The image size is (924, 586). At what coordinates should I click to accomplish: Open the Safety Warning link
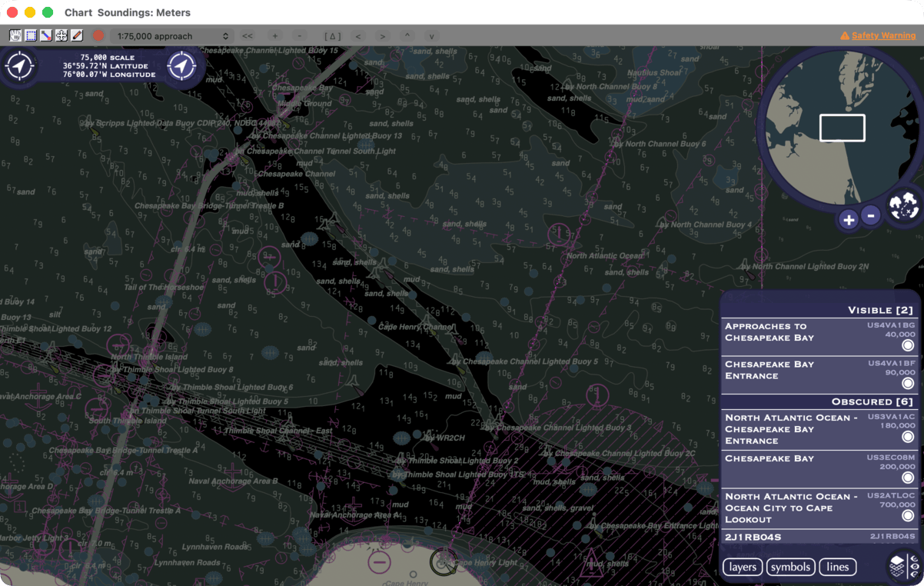[878, 35]
